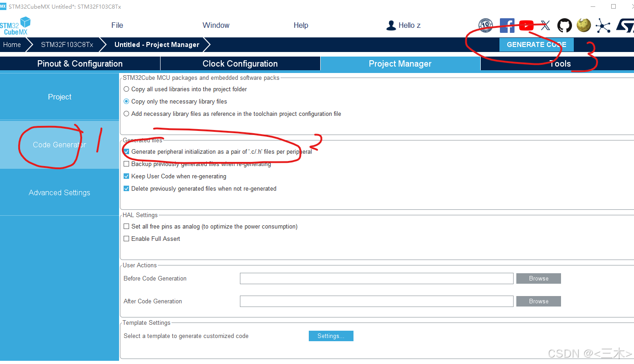Open the ST community network icon
Screen dimensions: 634x364
603,26
